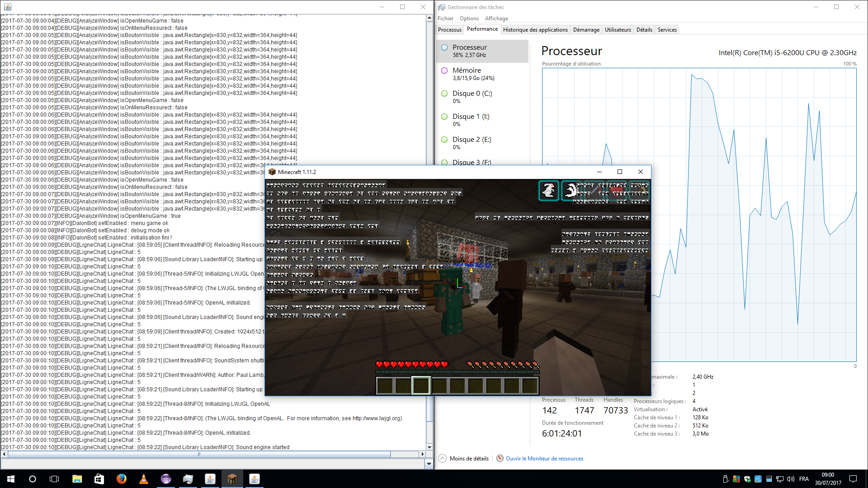This screenshot has height=488, width=868.
Task: Select the Performance tab
Action: click(x=482, y=29)
